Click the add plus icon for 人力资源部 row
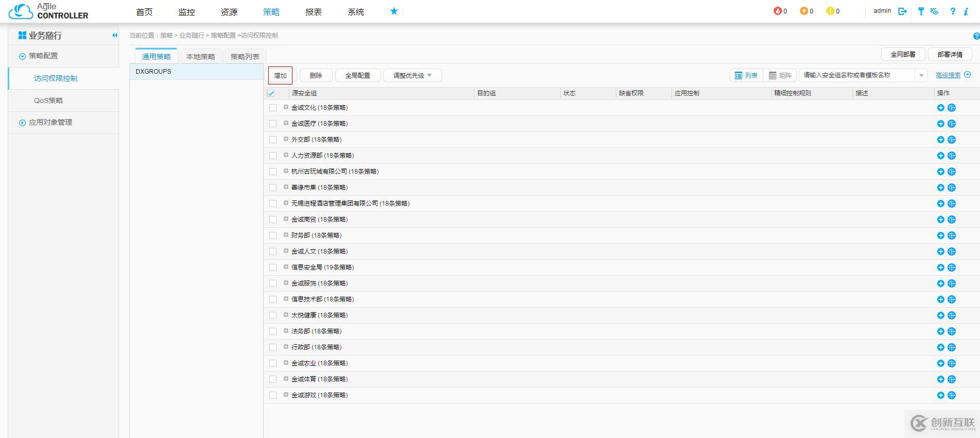This screenshot has height=438, width=980. [x=940, y=156]
